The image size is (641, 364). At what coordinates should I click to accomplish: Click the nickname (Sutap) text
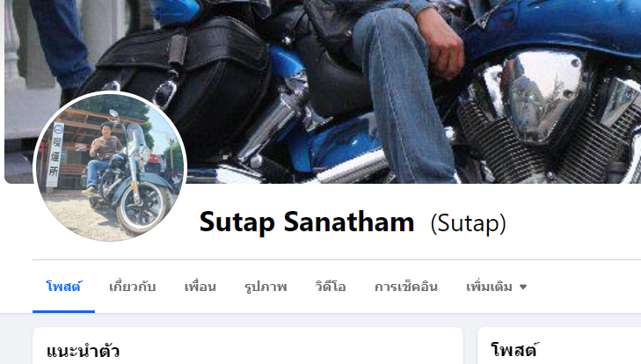click(x=468, y=223)
